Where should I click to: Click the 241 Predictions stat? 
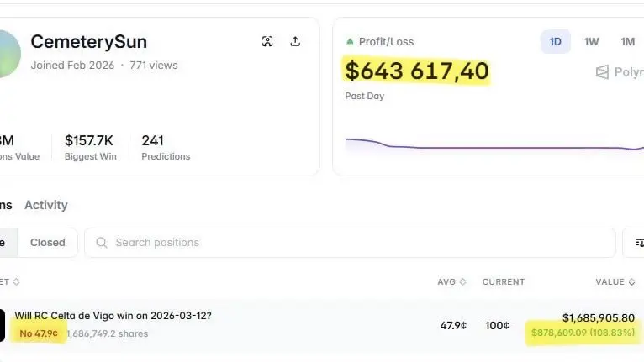(166, 147)
